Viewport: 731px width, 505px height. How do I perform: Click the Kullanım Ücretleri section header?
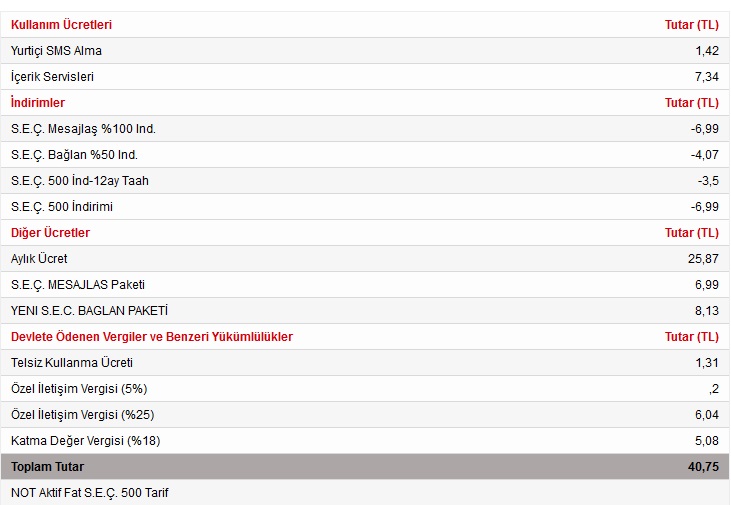coord(61,24)
